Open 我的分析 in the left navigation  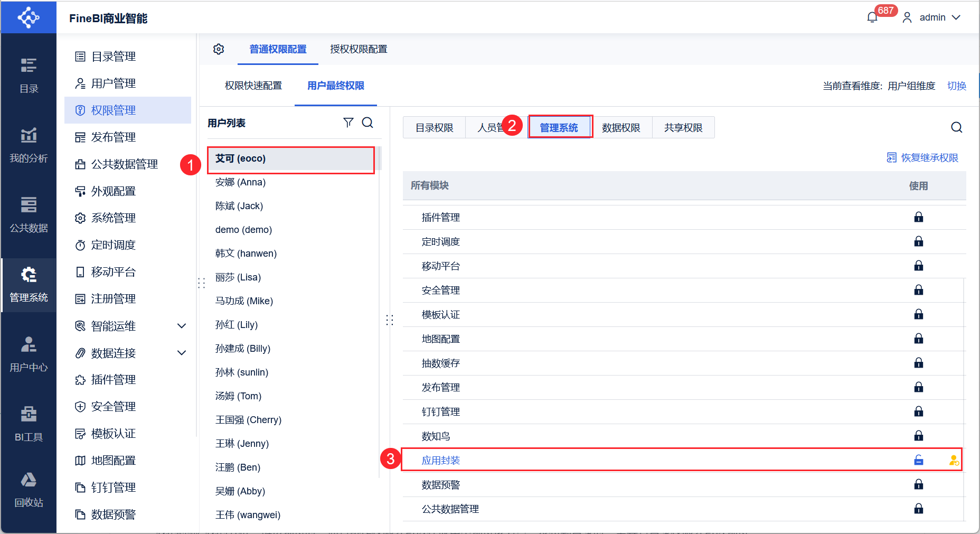coord(29,146)
